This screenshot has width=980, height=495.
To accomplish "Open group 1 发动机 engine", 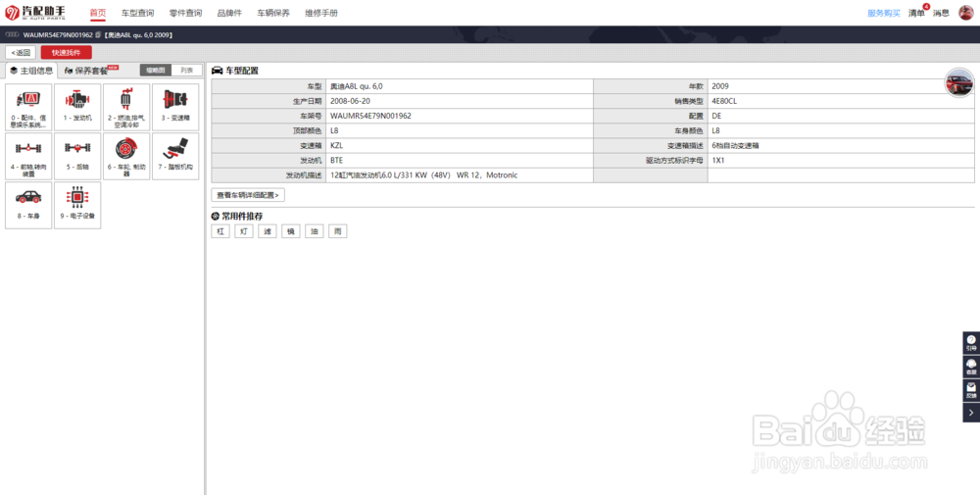I will (77, 108).
